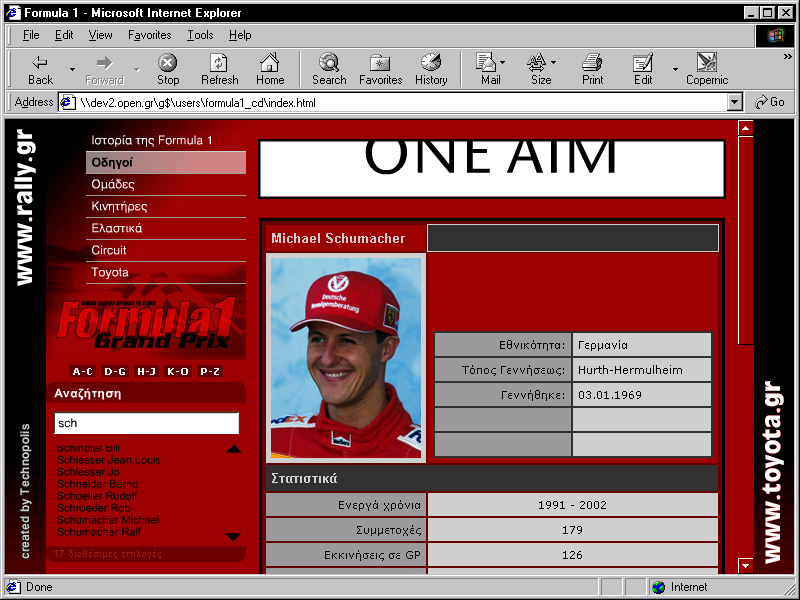Image resolution: width=800 pixels, height=600 pixels.
Task: Click the driver list up arrow
Action: [233, 449]
